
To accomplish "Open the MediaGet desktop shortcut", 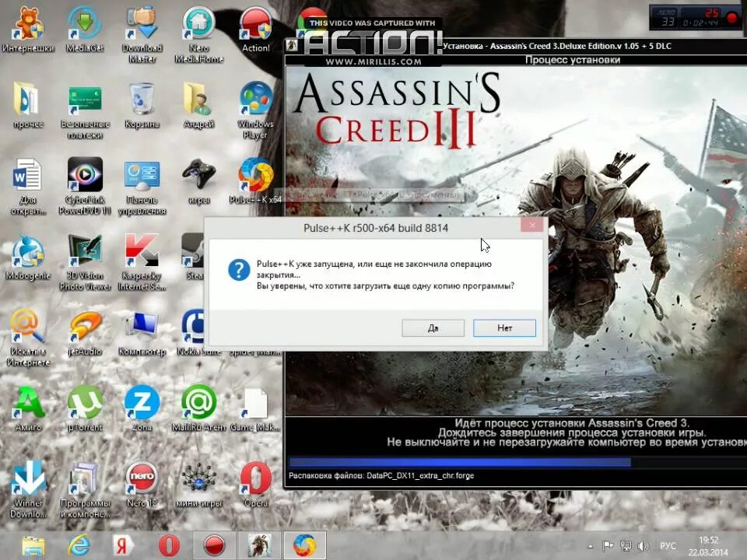I will pyautogui.click(x=85, y=30).
